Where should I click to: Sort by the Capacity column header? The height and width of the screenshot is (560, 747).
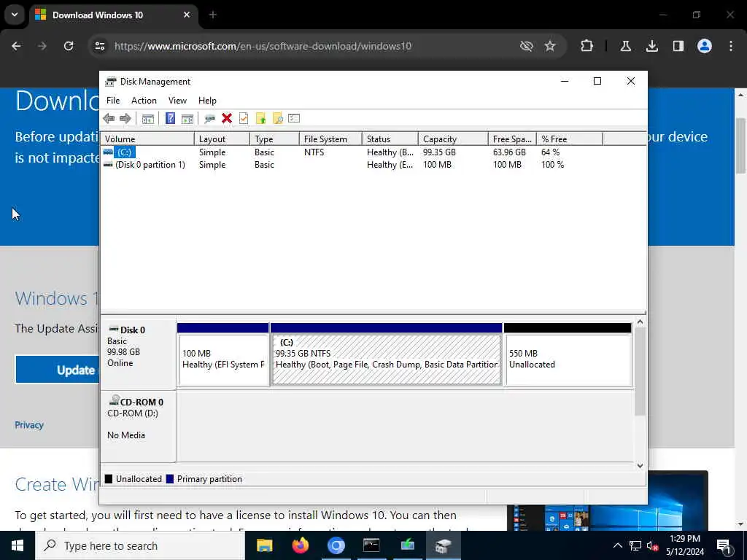pos(453,139)
